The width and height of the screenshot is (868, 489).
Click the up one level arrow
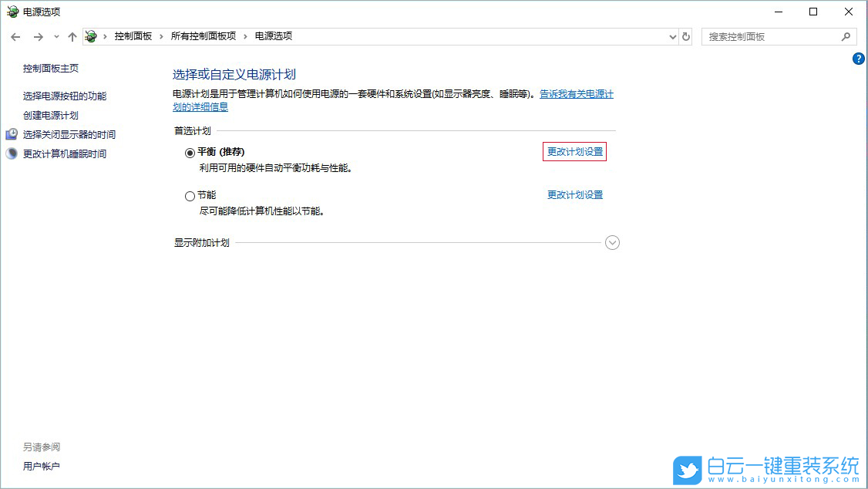[72, 35]
